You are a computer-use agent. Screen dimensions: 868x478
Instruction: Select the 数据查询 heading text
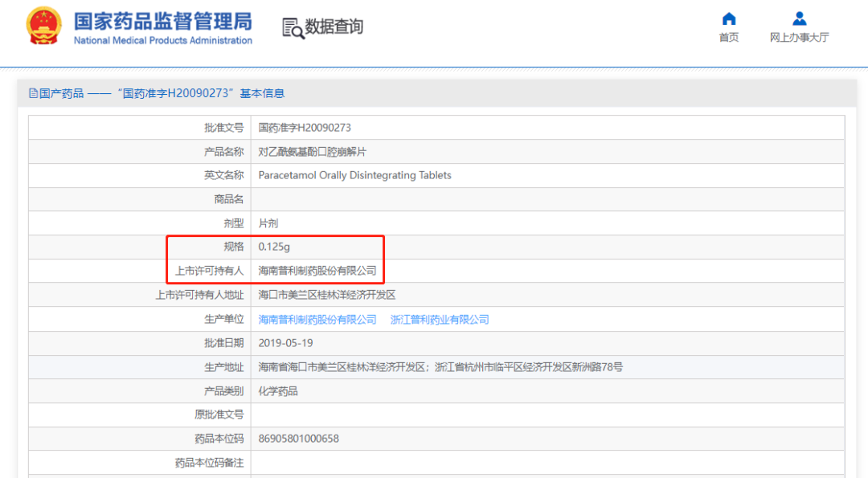coord(334,27)
